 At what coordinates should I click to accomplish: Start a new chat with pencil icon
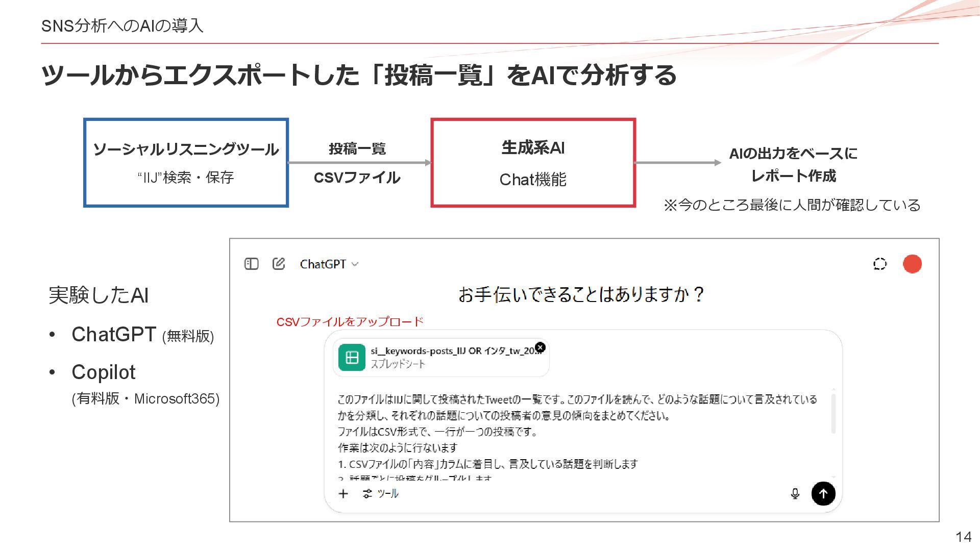[279, 264]
